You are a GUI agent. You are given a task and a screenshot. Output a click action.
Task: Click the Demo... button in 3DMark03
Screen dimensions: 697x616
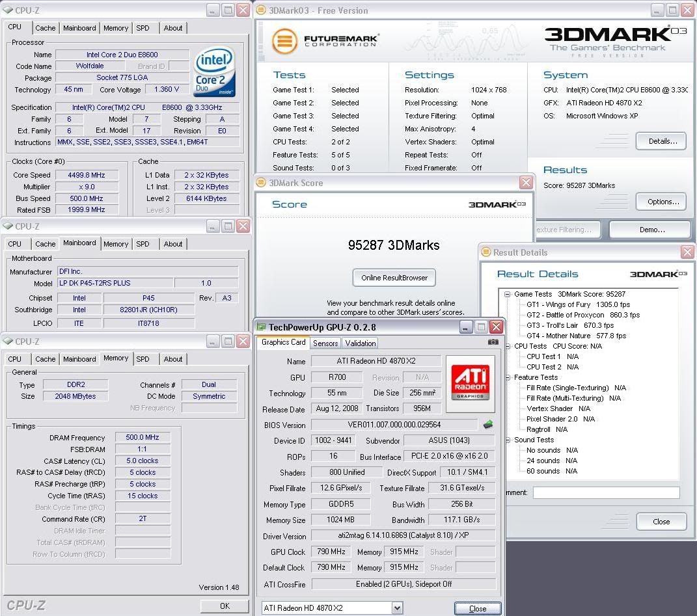651,230
